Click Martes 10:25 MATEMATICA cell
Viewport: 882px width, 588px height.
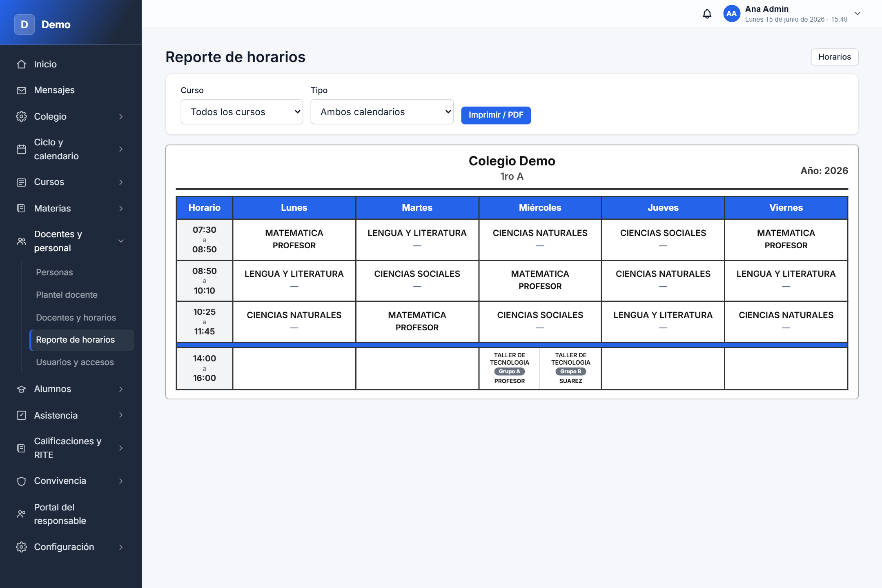point(417,322)
